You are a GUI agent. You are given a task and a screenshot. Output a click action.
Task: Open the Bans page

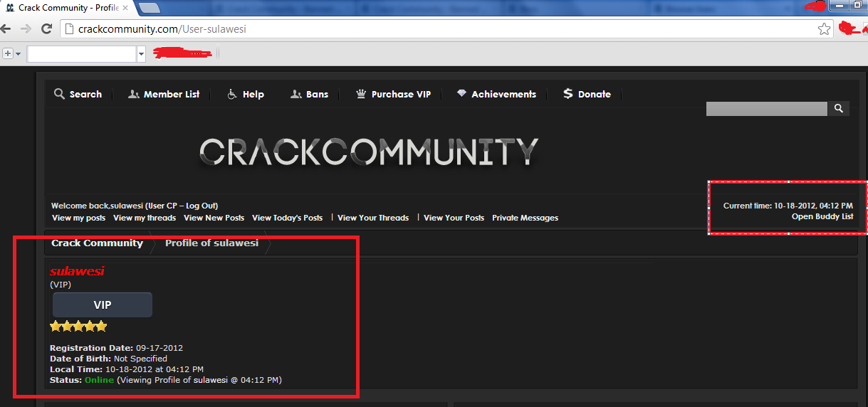pyautogui.click(x=317, y=94)
